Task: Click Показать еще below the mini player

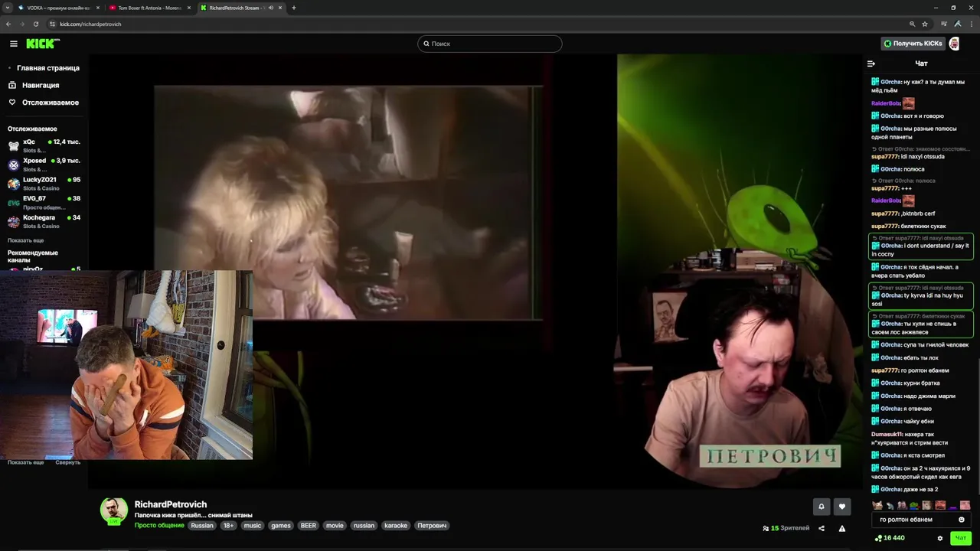Action: pos(25,462)
